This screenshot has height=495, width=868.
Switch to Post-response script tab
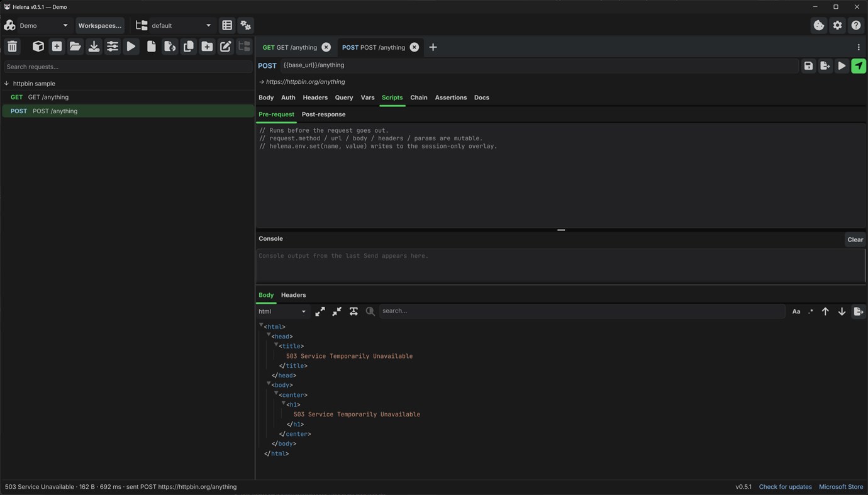pos(323,114)
